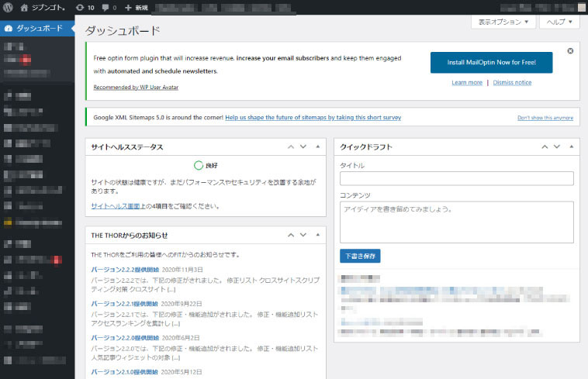Collapse the サイトヘルスステータス panel
The width and height of the screenshot is (588, 379).
click(319, 146)
